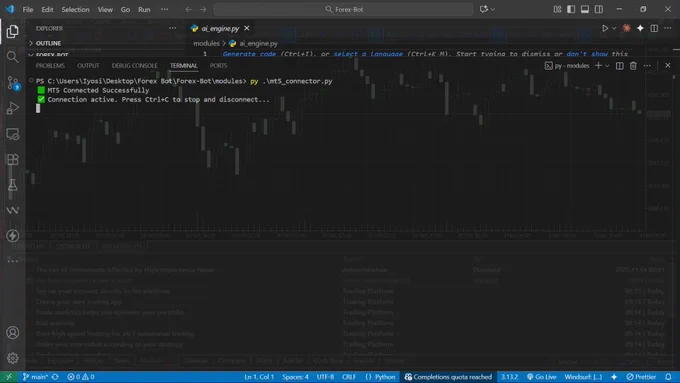Open the Go menu
680x383 pixels.
pos(125,9)
